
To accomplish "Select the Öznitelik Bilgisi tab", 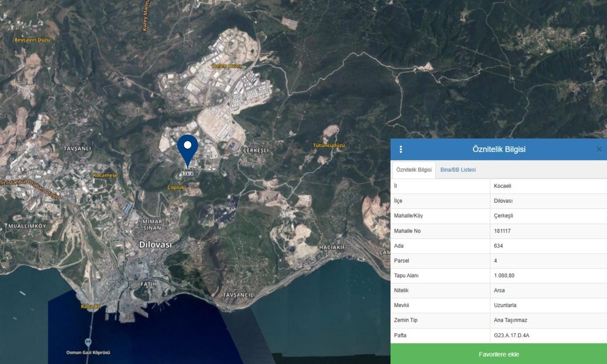I will 414,170.
